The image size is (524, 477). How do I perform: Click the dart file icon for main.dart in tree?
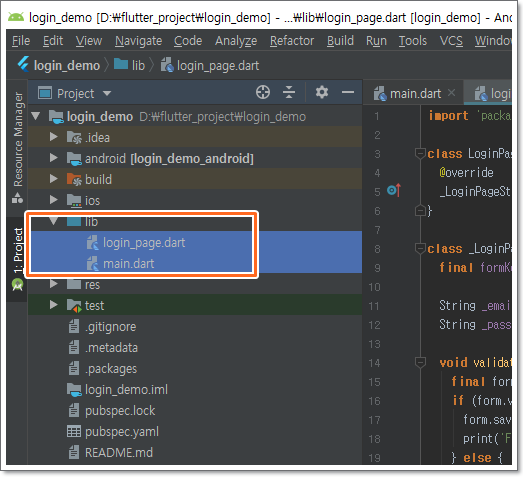coord(93,264)
